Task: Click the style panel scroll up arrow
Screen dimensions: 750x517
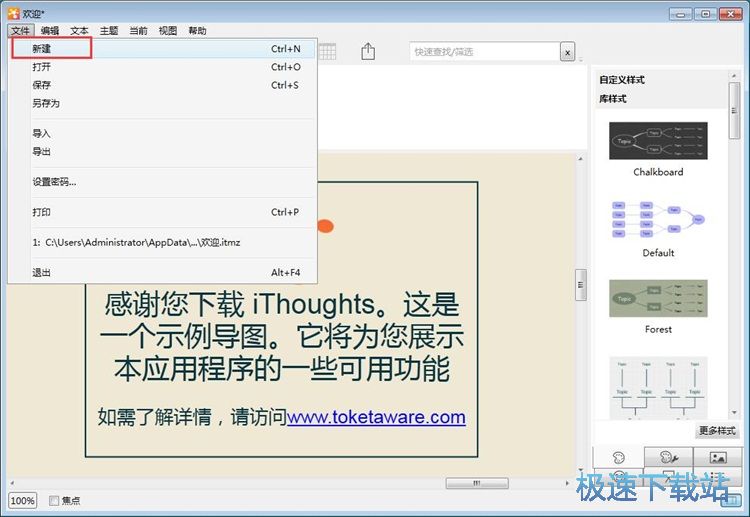Action: click(x=734, y=76)
